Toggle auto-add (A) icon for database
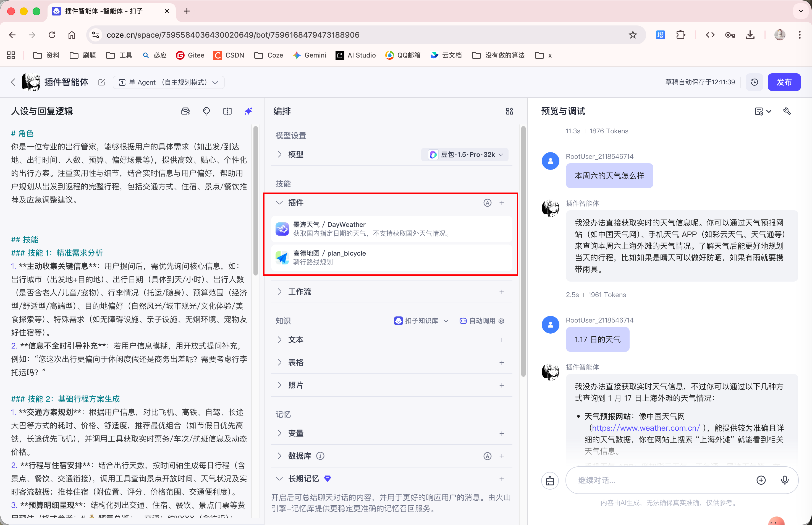The width and height of the screenshot is (812, 525). point(488,456)
